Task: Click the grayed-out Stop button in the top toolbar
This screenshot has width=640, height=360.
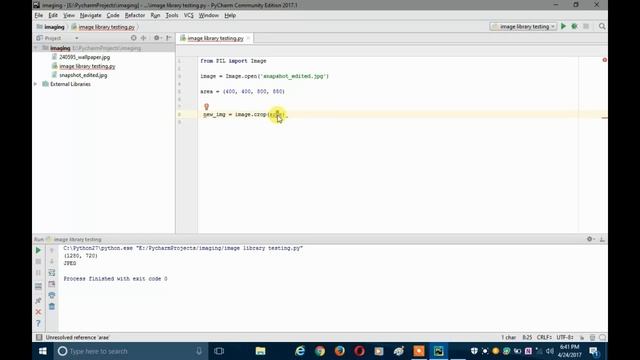Action: click(586, 27)
